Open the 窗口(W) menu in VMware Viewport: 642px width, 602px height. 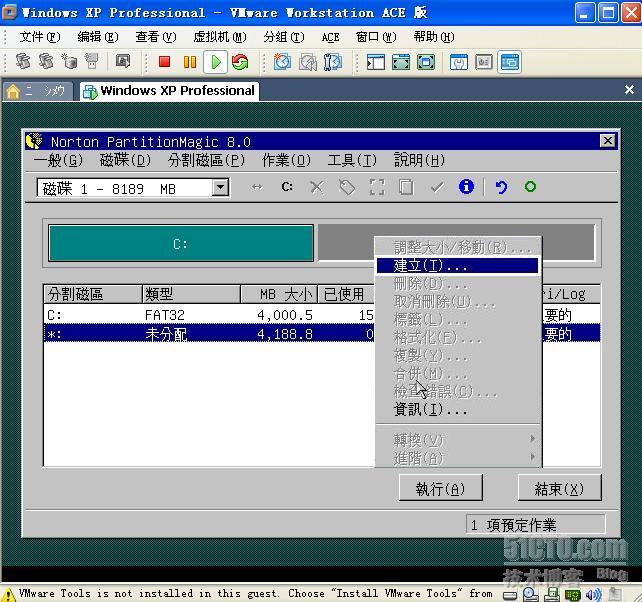point(376,37)
